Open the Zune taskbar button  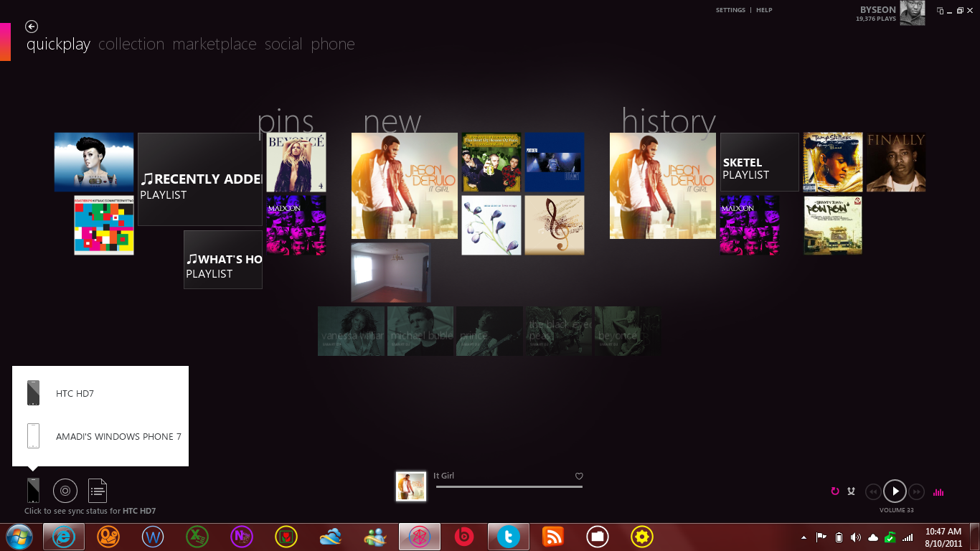click(420, 537)
